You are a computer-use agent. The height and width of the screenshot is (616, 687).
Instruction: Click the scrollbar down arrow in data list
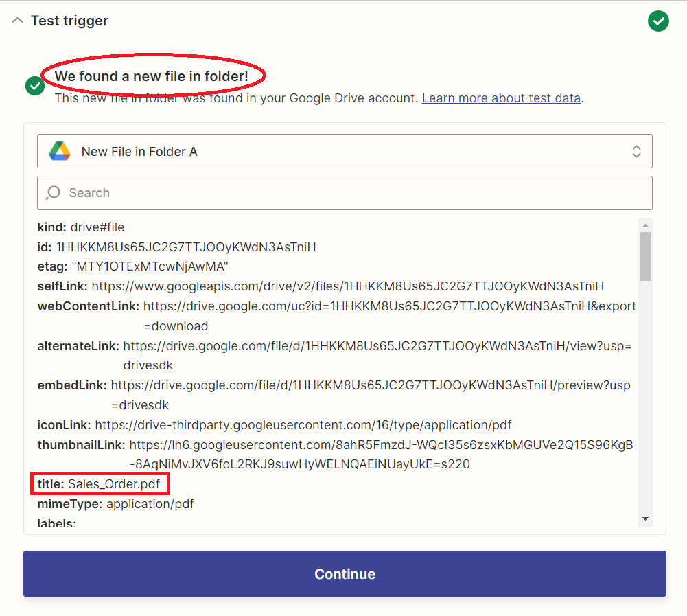pyautogui.click(x=645, y=518)
